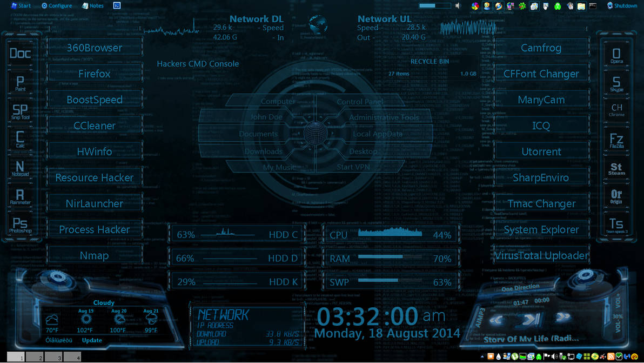Open the green ICQ flower icon in top bar

coord(522,6)
